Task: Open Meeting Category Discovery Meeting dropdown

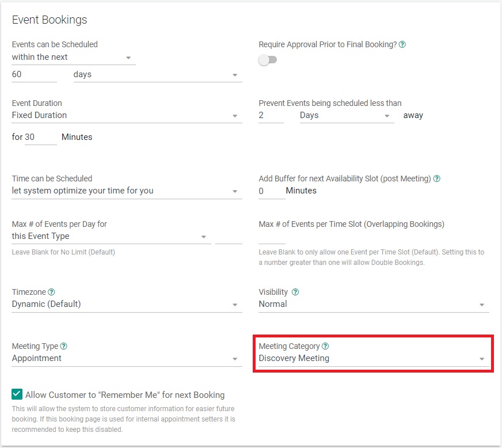Action: (x=374, y=359)
